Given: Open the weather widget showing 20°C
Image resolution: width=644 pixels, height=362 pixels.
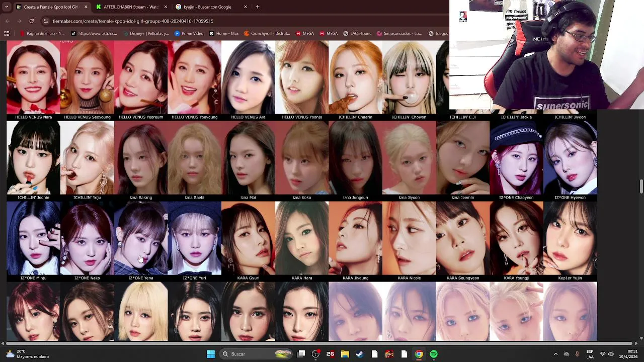Looking at the screenshot, I should [x=28, y=354].
